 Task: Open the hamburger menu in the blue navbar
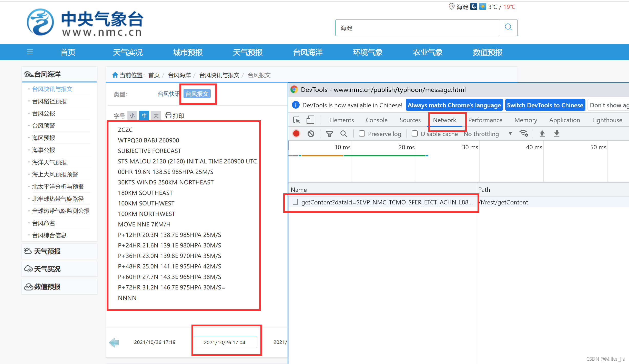pos(30,52)
